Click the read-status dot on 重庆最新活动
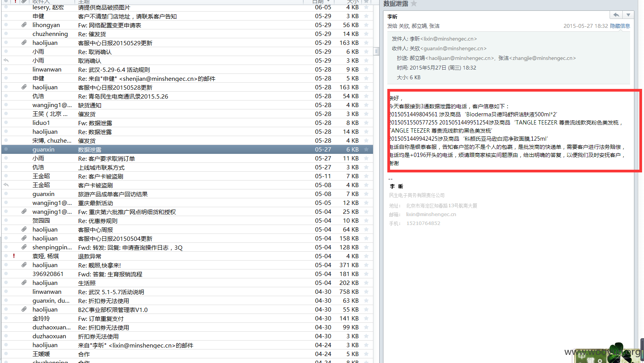The width and height of the screenshot is (644, 363). (x=6, y=203)
